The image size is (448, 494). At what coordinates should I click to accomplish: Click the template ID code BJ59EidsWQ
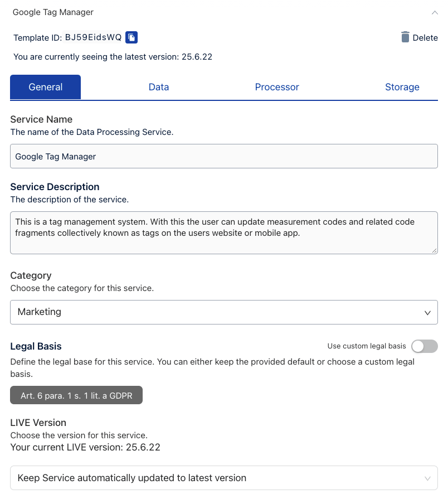(x=93, y=37)
